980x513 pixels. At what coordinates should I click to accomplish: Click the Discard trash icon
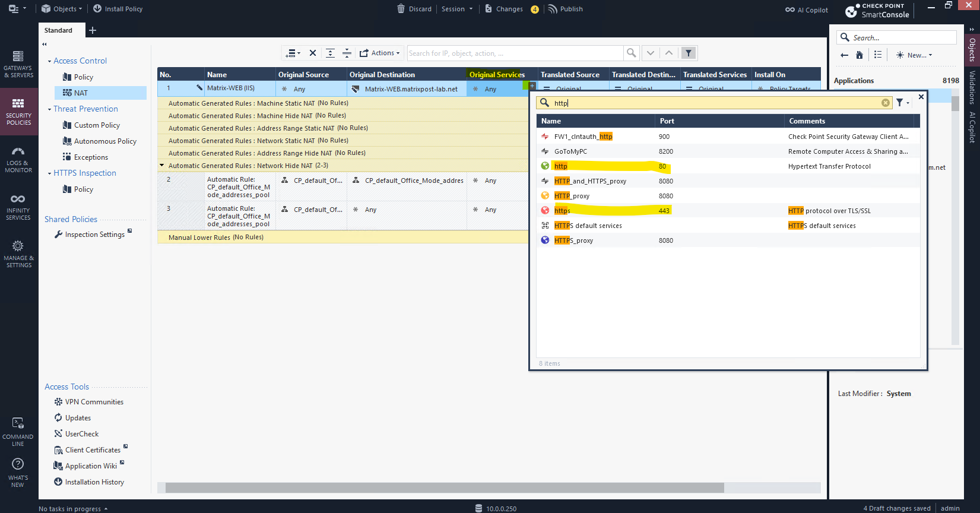pyautogui.click(x=401, y=9)
